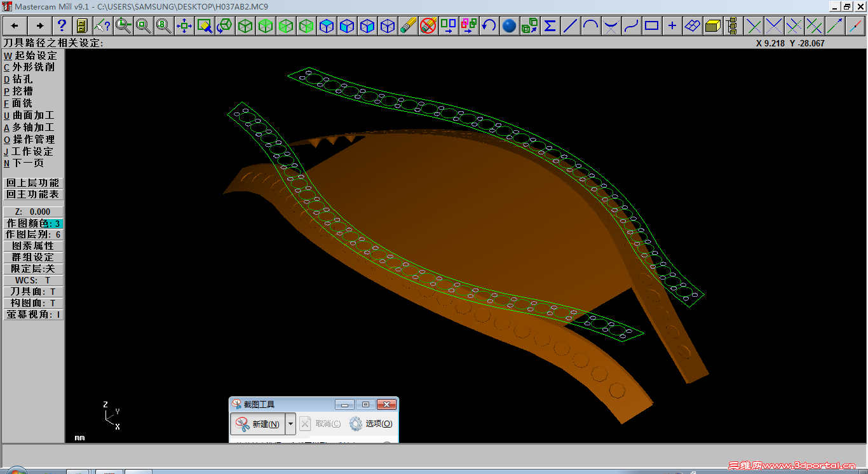The image size is (868, 474).
Task: Expand the 新建 dropdown arrow in Snipping Tool
Action: tap(290, 424)
